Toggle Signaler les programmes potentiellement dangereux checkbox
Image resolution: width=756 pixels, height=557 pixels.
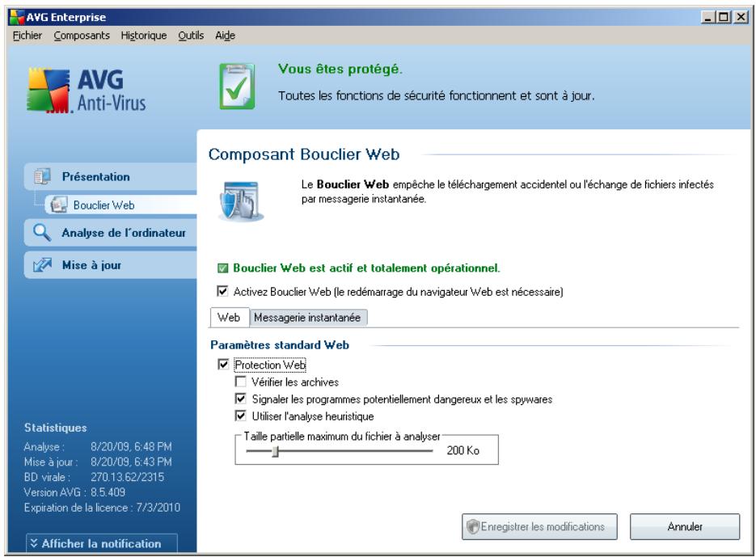[x=240, y=399]
